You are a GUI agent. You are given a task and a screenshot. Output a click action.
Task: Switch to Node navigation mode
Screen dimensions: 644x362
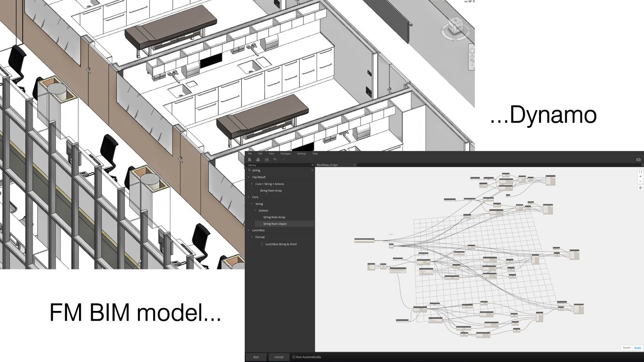638,348
